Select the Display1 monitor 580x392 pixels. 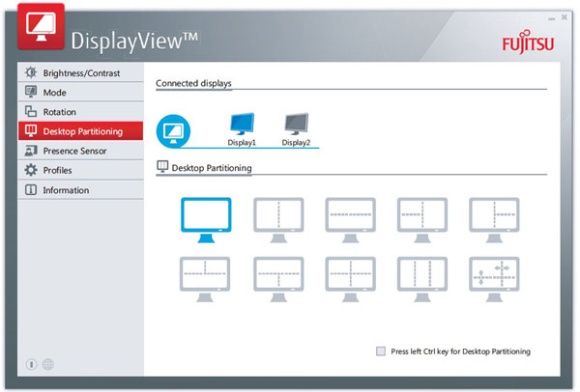click(x=242, y=129)
